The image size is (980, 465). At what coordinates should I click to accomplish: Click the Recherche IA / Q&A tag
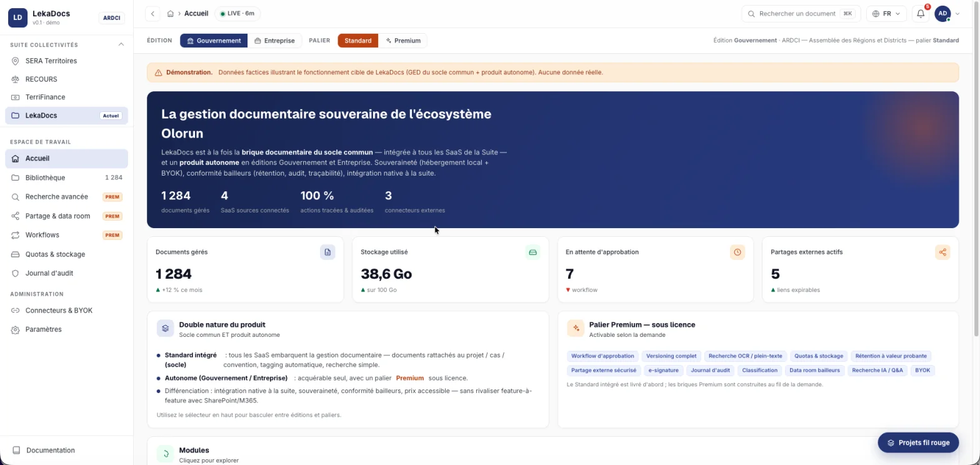coord(877,371)
